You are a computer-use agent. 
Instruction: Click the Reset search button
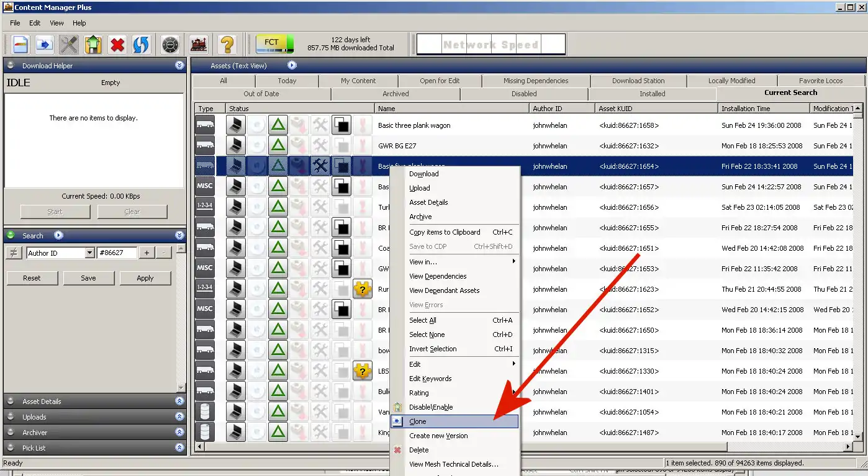(32, 278)
